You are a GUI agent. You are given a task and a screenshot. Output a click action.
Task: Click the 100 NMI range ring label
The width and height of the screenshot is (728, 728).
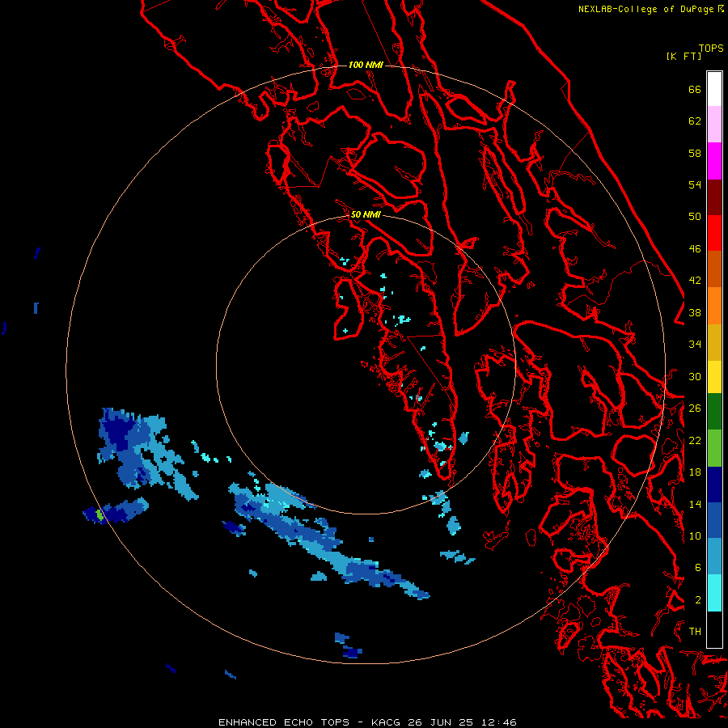366,65
